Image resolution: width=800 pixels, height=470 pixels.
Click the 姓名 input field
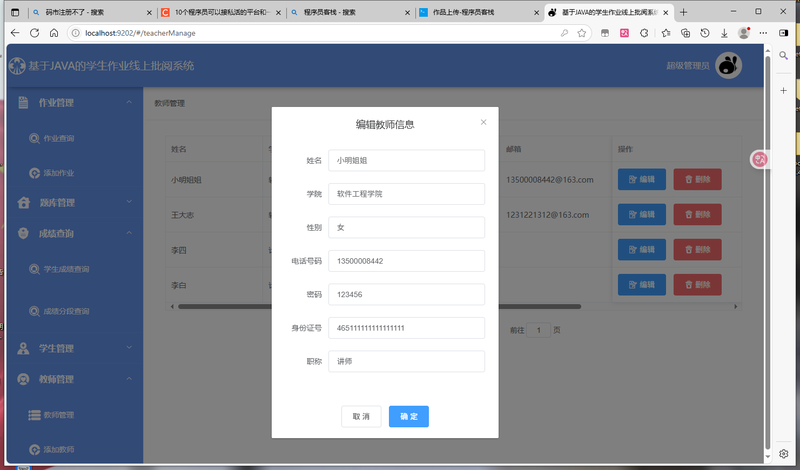pos(406,160)
